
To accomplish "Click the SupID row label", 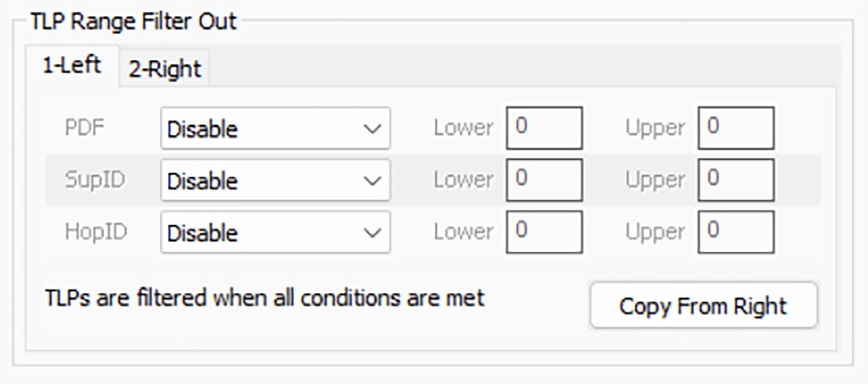I will click(96, 180).
